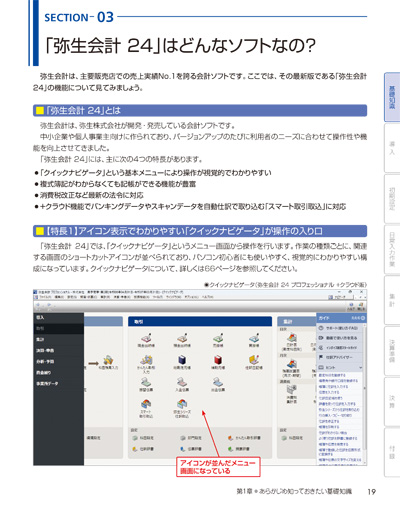400x510 pixels.
Task: Select 決算・申告 in the navigator sidebar
Action: click(45, 350)
